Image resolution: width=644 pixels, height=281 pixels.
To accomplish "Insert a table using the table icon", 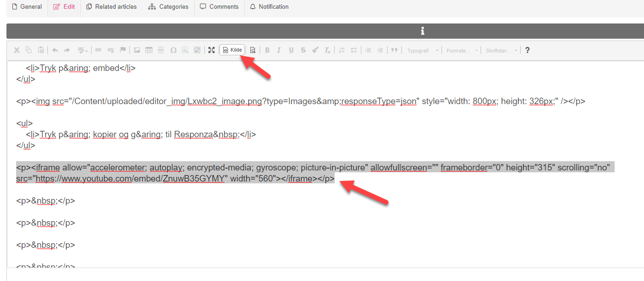I will pyautogui.click(x=149, y=50).
